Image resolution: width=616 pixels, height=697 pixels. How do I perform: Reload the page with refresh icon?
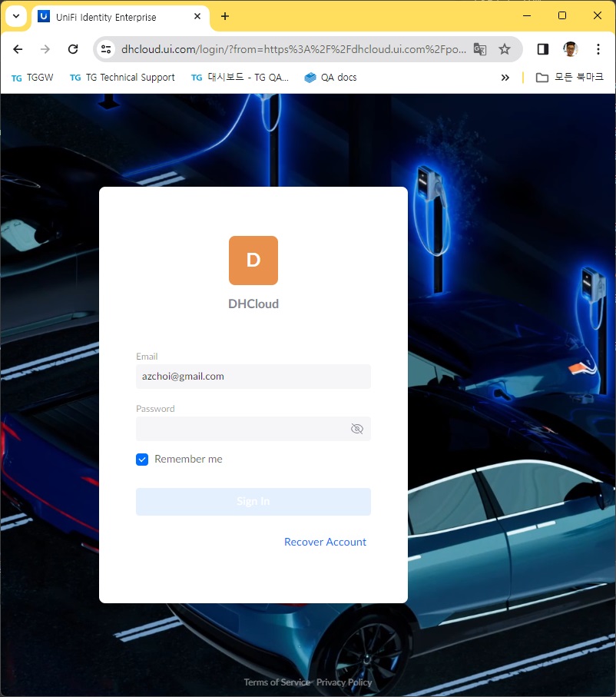point(73,49)
